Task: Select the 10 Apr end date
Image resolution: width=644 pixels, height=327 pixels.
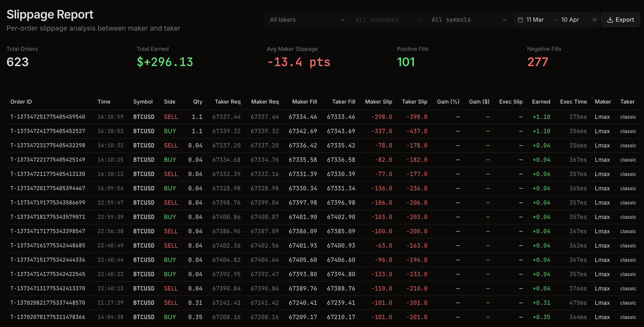Action: click(570, 19)
